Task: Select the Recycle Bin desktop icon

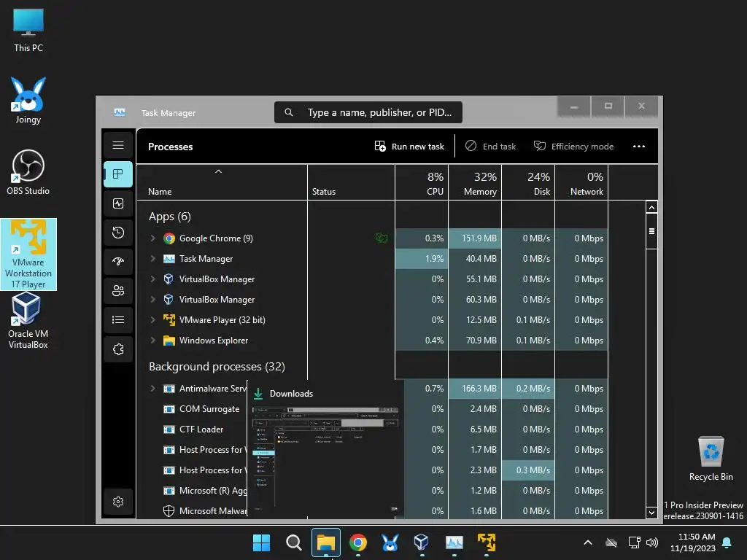Action: (711, 459)
